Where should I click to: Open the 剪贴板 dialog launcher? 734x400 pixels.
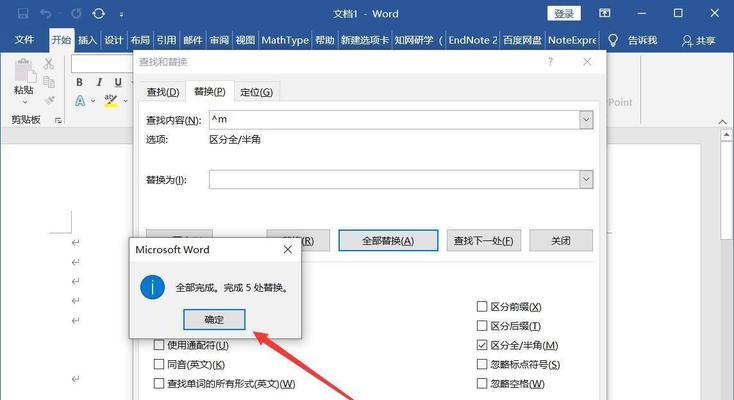[x=58, y=120]
